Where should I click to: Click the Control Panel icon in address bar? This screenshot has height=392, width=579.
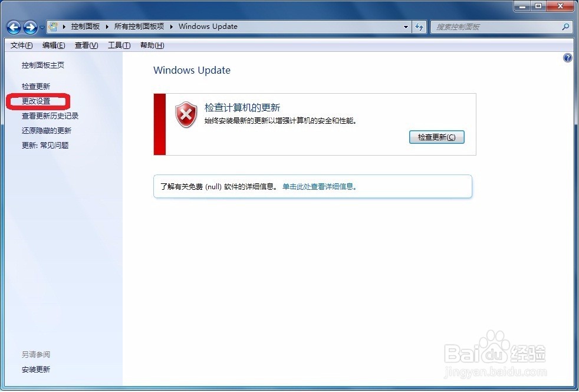pos(54,27)
